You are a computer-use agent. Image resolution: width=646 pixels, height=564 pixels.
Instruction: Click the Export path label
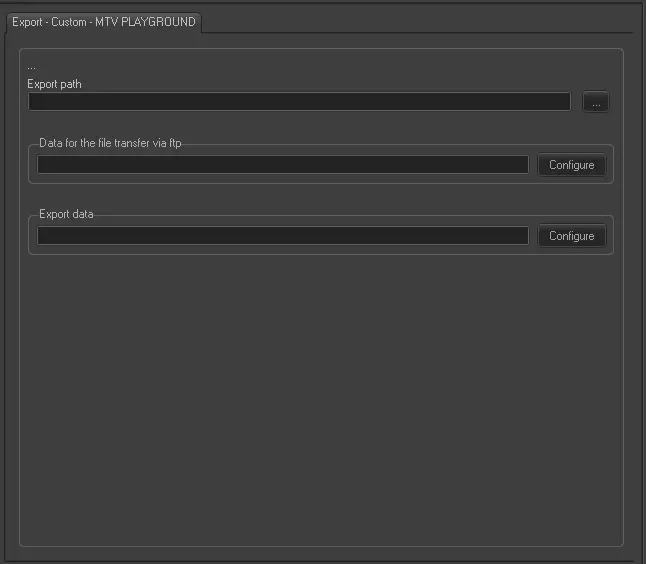pos(55,84)
